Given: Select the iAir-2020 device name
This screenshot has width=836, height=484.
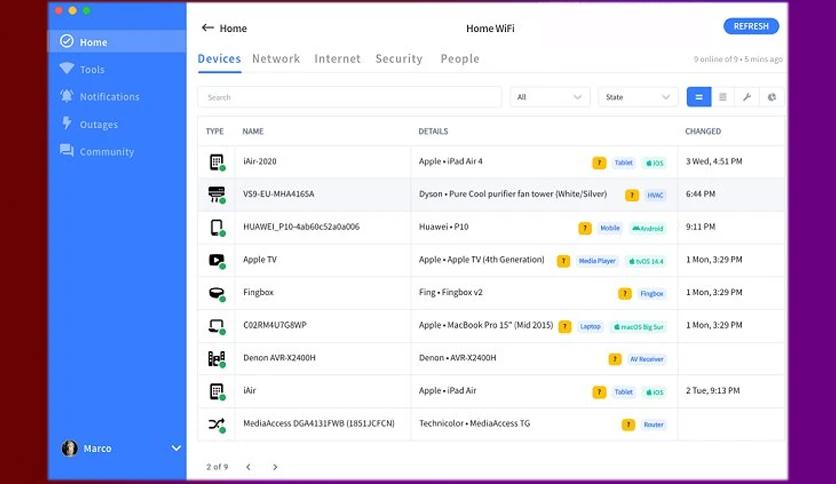Looking at the screenshot, I should click(260, 161).
